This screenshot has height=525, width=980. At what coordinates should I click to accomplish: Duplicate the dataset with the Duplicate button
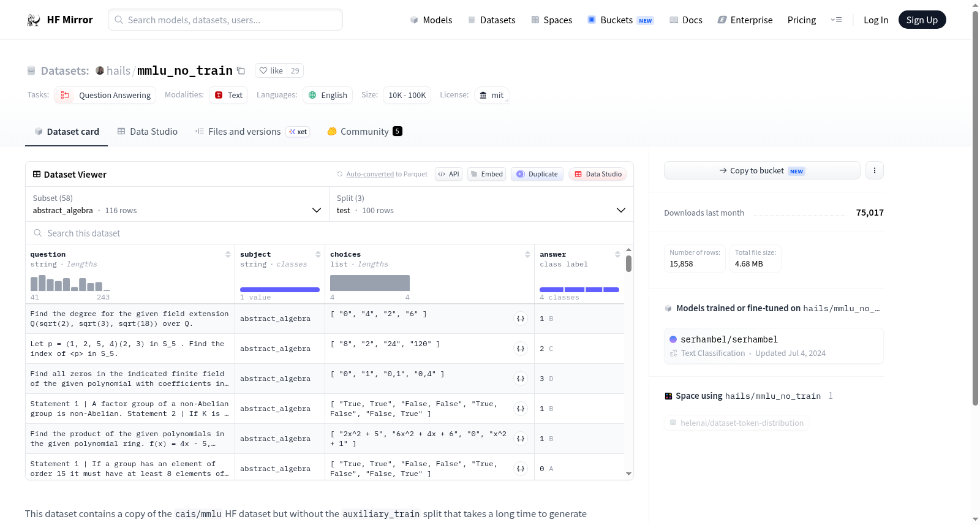coord(537,174)
